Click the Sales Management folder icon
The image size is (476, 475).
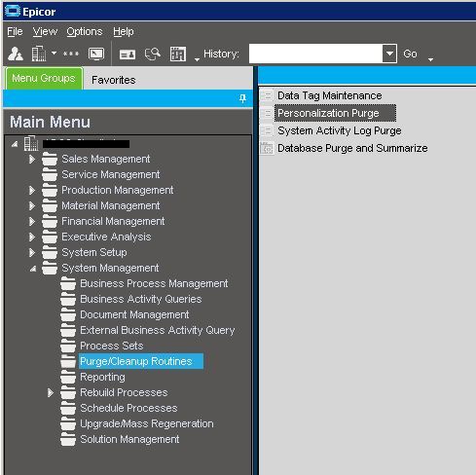click(x=50, y=159)
